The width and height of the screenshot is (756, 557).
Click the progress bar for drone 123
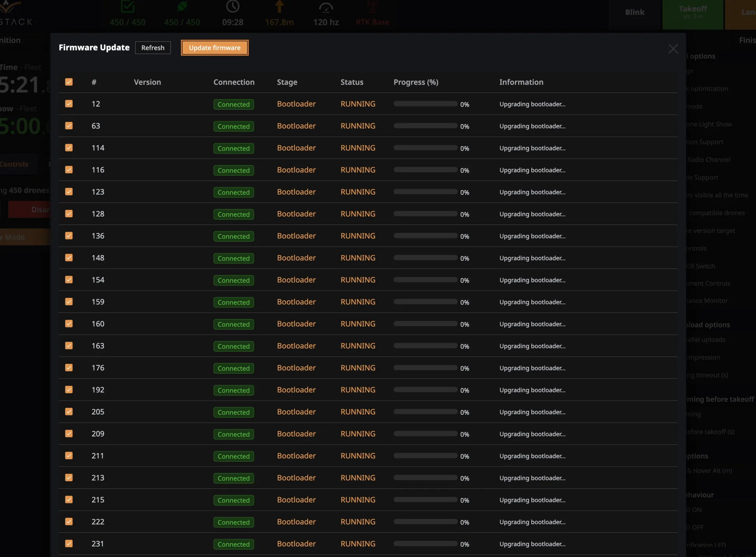pyautogui.click(x=425, y=192)
